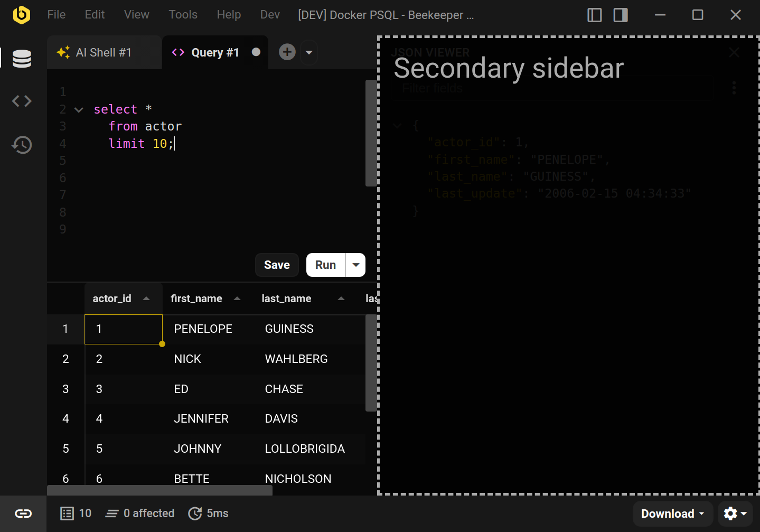Open the database entities sidebar icon
Image resolution: width=760 pixels, height=532 pixels.
coord(22,58)
